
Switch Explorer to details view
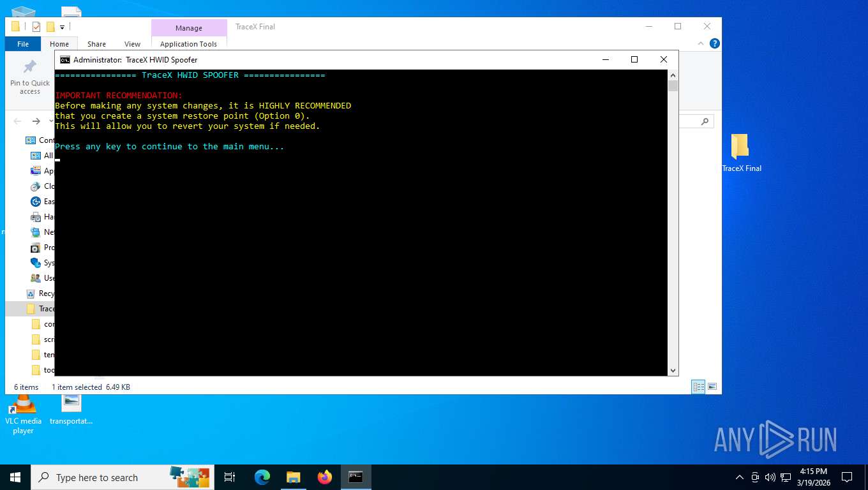point(699,387)
